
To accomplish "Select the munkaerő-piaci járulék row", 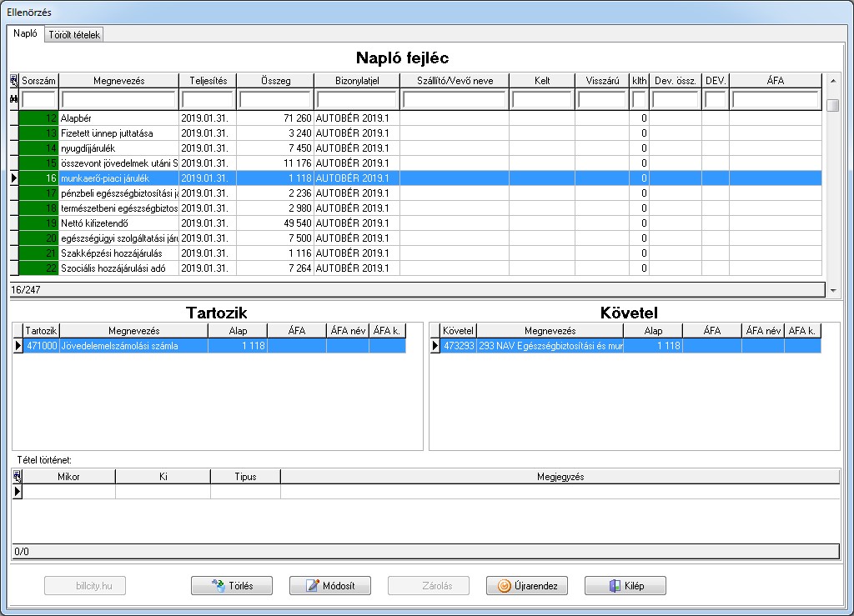I will click(416, 178).
